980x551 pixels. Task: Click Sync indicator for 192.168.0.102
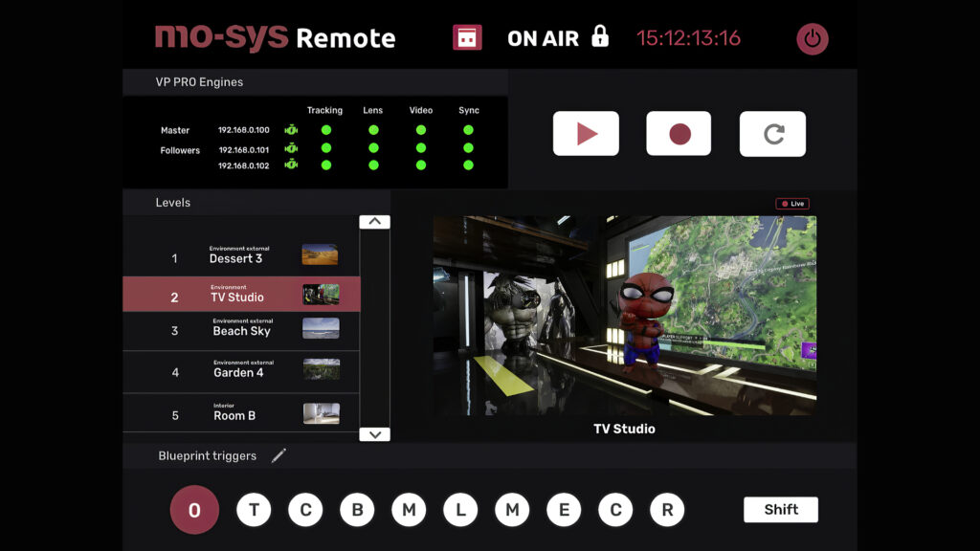(468, 165)
